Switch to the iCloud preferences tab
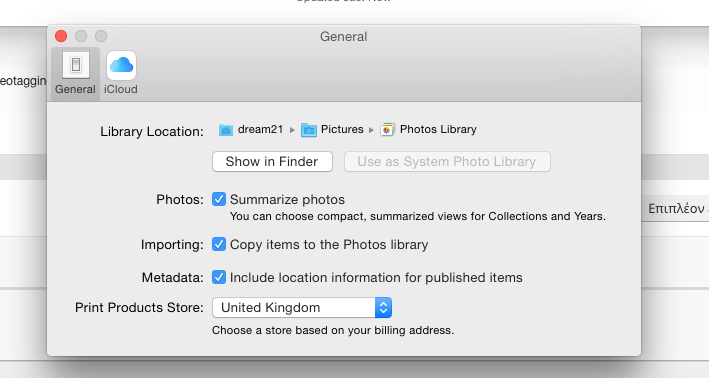This screenshot has width=709, height=378. (121, 74)
